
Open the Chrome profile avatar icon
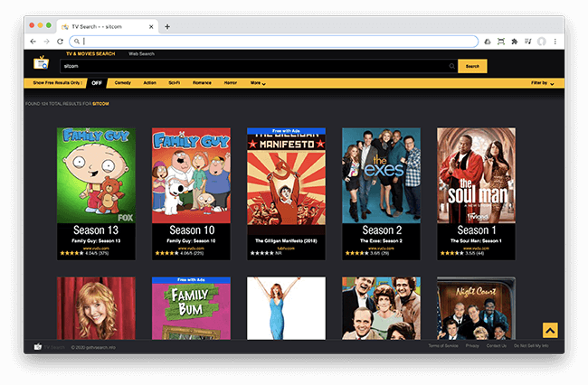[541, 42]
